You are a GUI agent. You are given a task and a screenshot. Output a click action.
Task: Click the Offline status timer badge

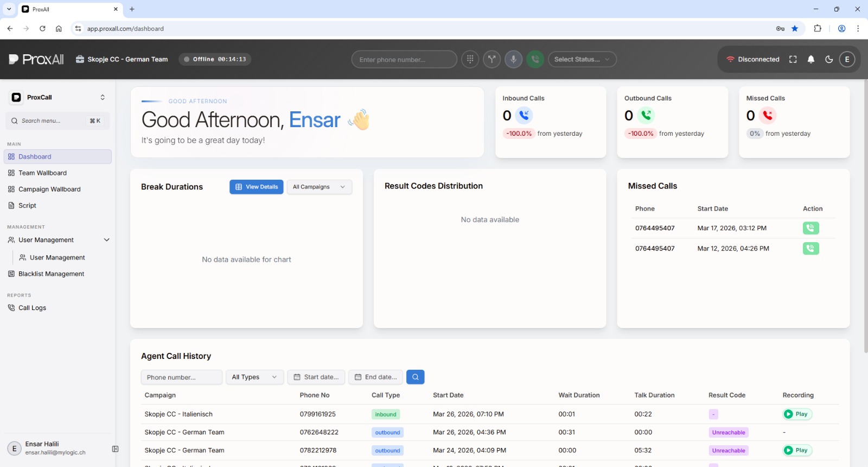[215, 59]
